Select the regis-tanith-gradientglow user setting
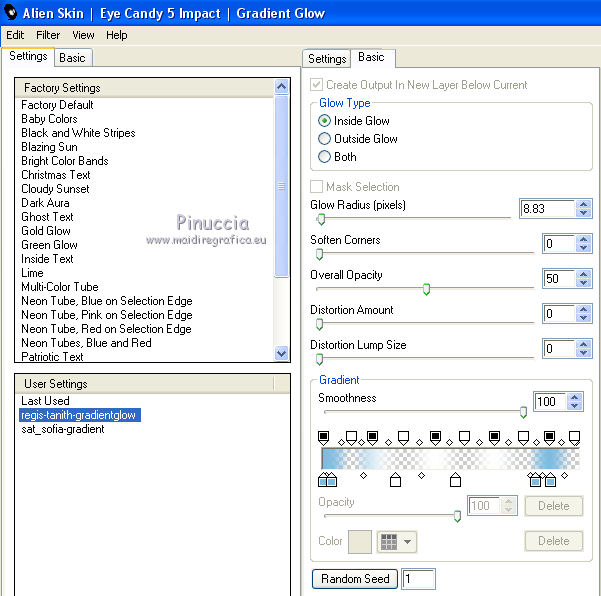The width and height of the screenshot is (601, 596). coord(80,415)
